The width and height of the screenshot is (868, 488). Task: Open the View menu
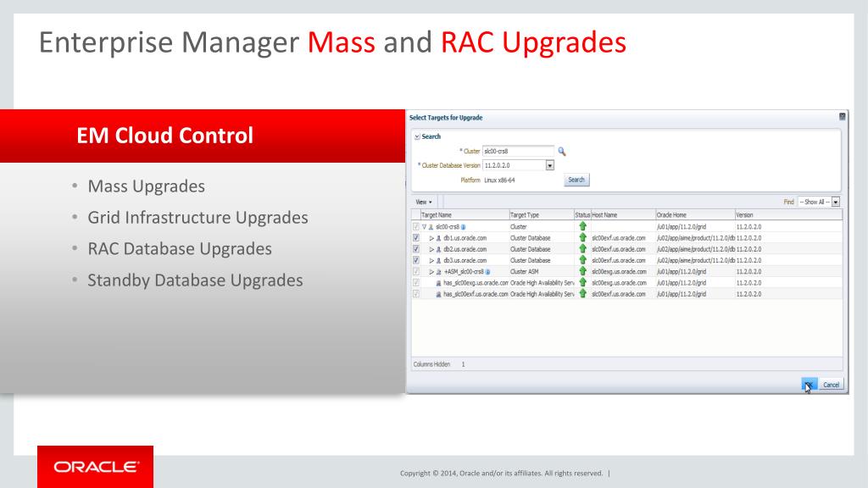tap(424, 202)
